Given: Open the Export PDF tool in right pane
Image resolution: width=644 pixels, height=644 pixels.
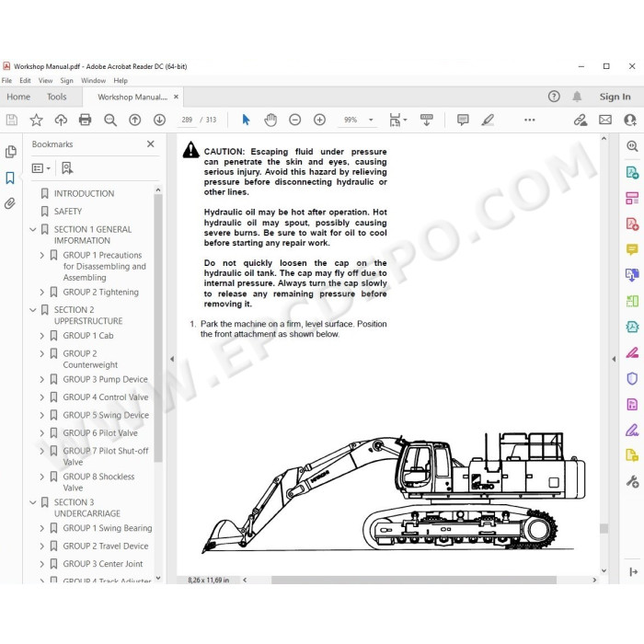Looking at the screenshot, I should point(632,172).
